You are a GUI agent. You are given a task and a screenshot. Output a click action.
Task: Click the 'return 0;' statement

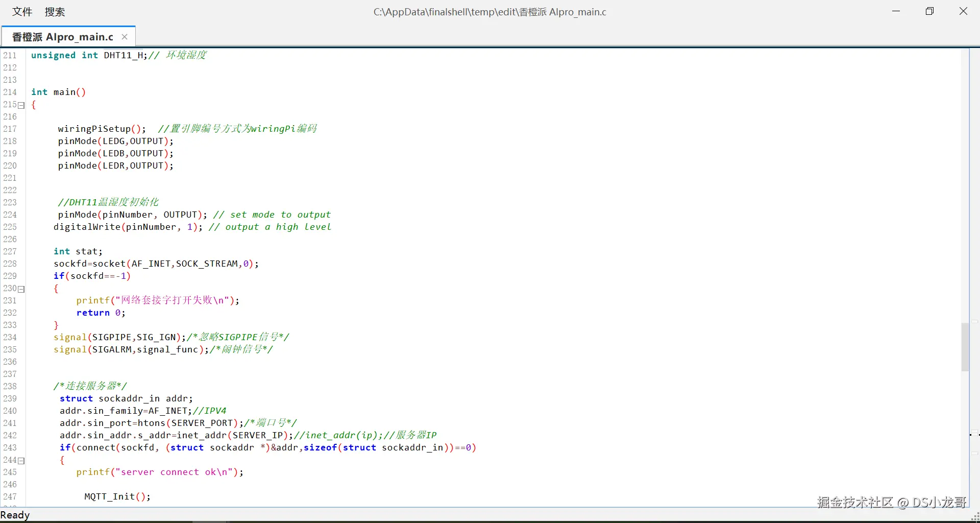pos(101,313)
